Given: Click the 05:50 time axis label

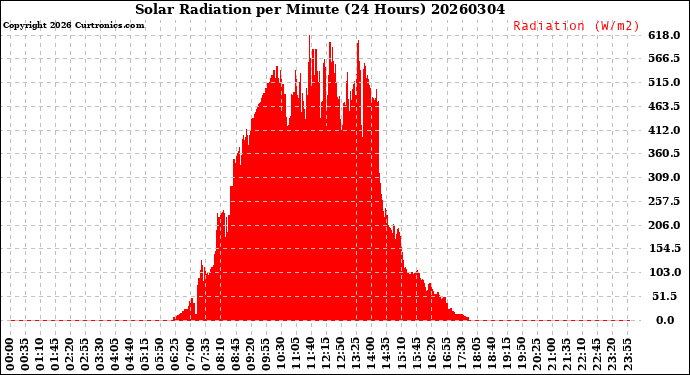Looking at the screenshot, I should pyautogui.click(x=160, y=355).
